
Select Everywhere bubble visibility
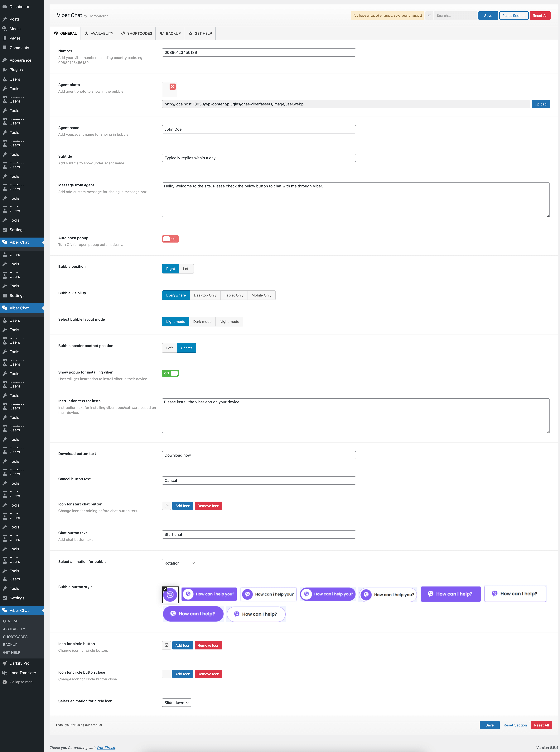coord(176,295)
